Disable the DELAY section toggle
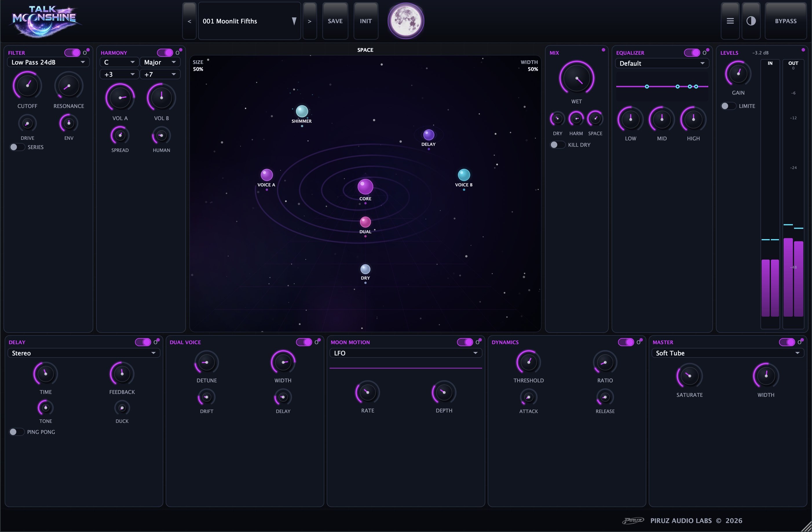 [x=143, y=342]
